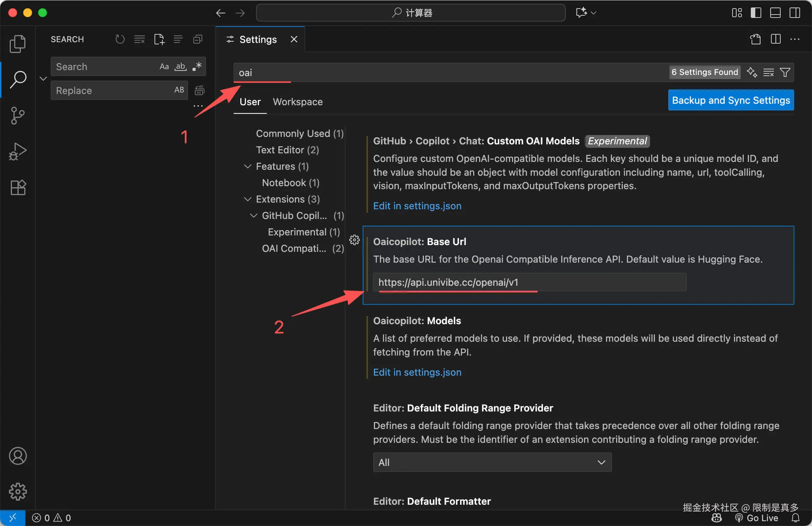The image size is (812, 526).
Task: Click the notifications bell in status bar
Action: (796, 518)
